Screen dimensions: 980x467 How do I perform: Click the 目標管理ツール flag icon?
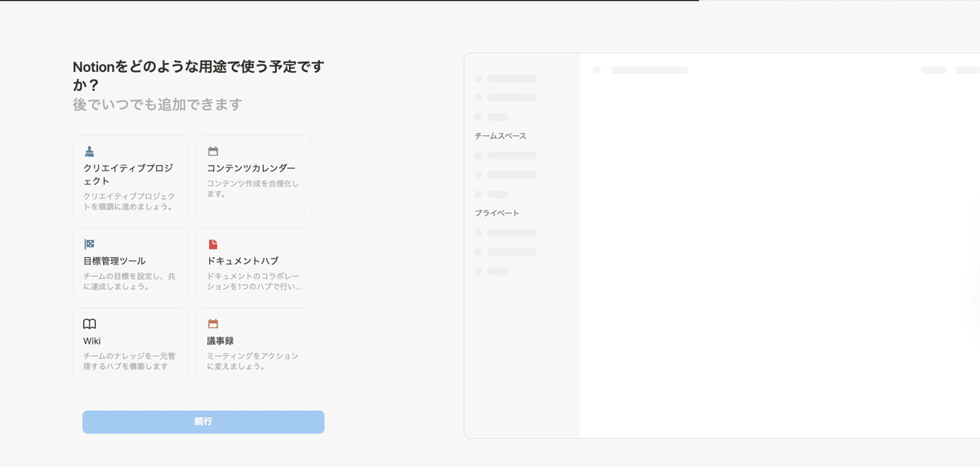[x=90, y=244]
